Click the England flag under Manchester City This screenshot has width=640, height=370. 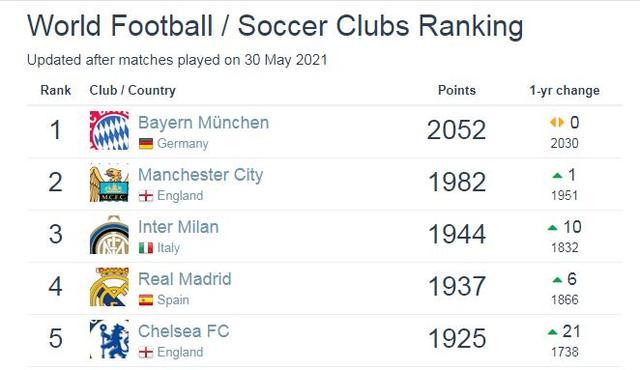pos(146,196)
